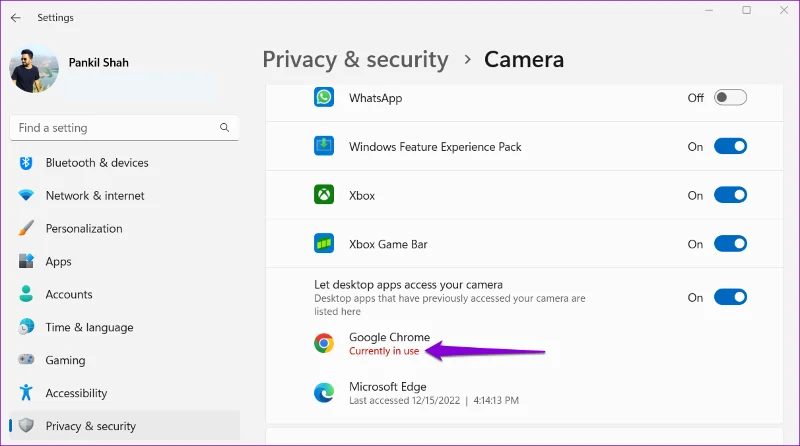Click the Windows Feature Experience Pack icon
Viewport: 800px width, 446px height.
tap(324, 146)
